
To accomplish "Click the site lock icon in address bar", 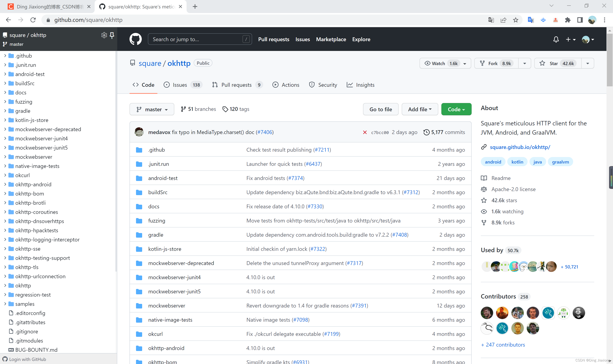I will tap(48, 20).
